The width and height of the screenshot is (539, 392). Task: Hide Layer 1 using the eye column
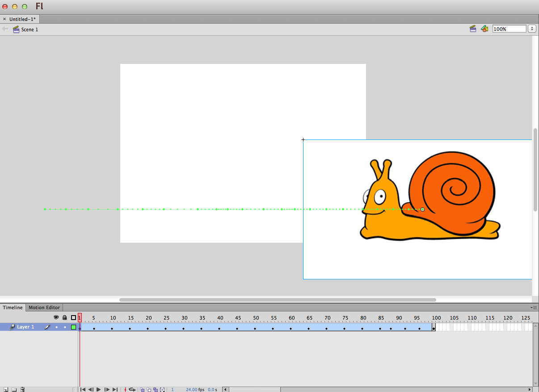(56, 327)
